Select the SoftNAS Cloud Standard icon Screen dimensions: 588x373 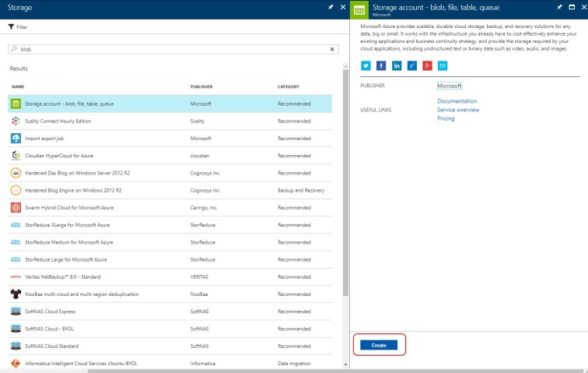pos(16,346)
